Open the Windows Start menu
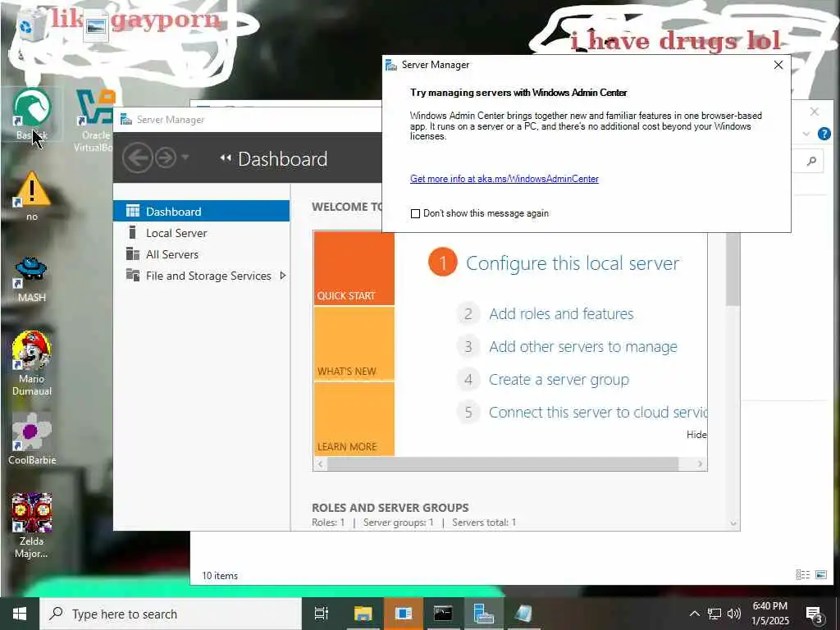Viewport: 840px width, 630px height. click(20, 614)
